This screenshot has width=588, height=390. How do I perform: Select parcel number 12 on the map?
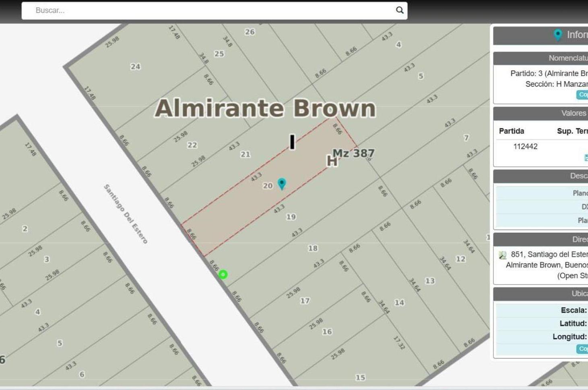point(460,259)
